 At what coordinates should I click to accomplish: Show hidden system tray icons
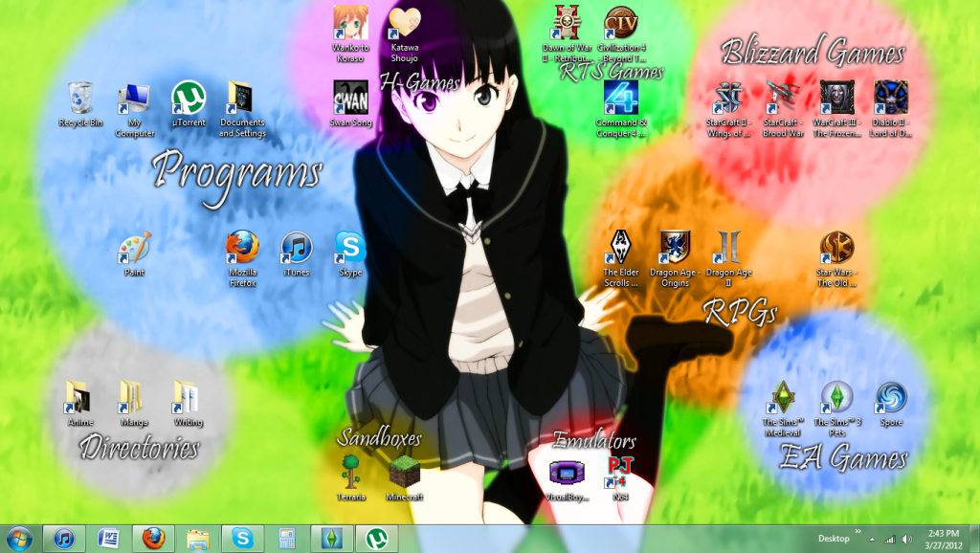click(x=873, y=539)
